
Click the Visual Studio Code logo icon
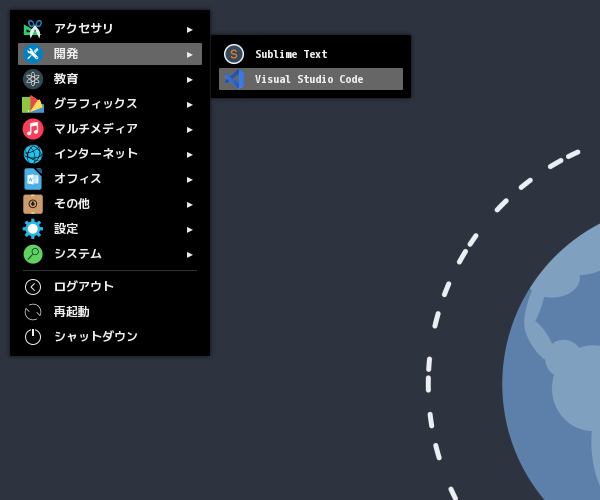(x=234, y=79)
